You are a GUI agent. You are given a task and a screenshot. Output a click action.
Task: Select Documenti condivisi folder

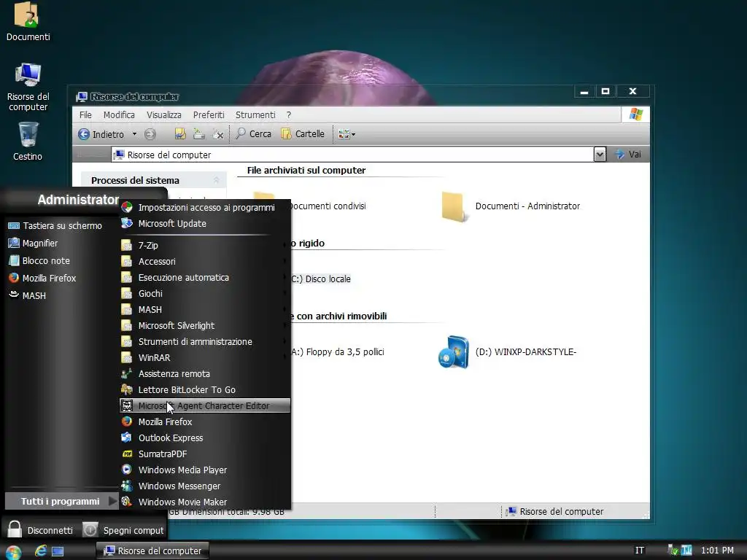(327, 206)
